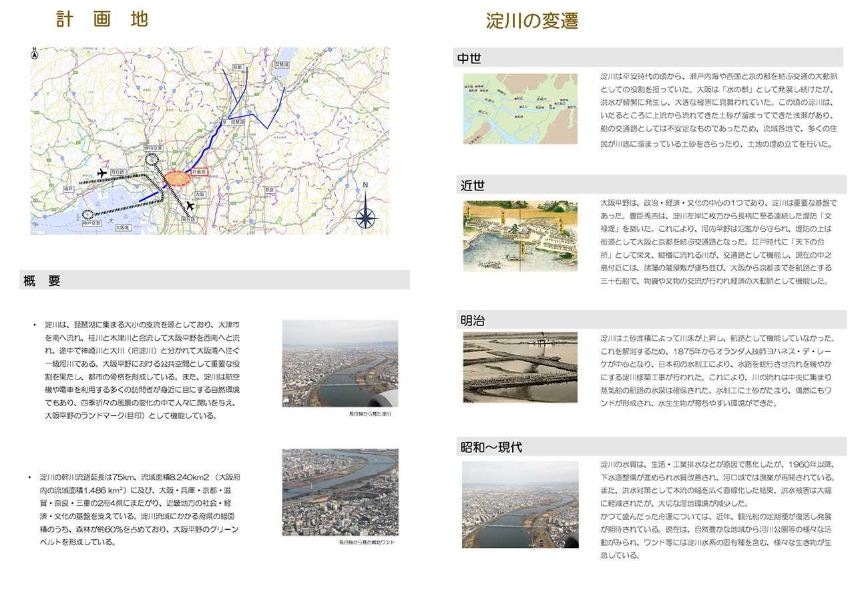Click the 淀川の変遷 page title

532,21
